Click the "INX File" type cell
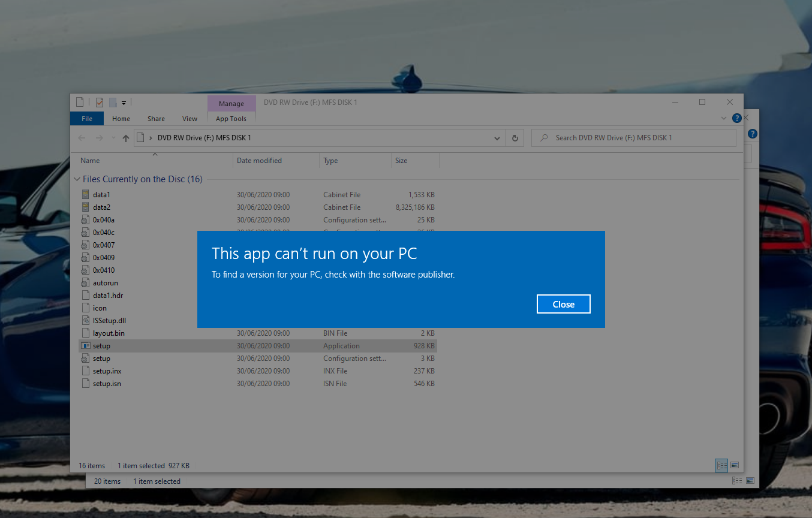 coord(335,371)
